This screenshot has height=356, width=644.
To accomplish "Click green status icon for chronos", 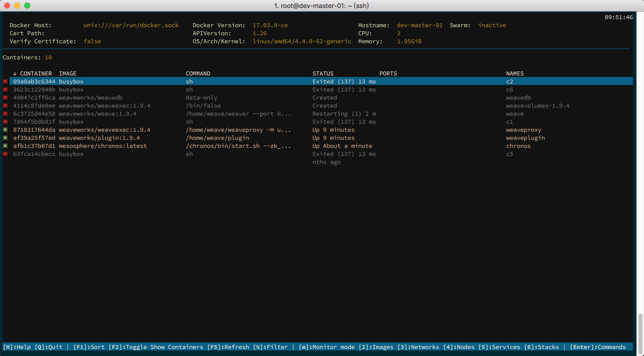I will tap(5, 146).
